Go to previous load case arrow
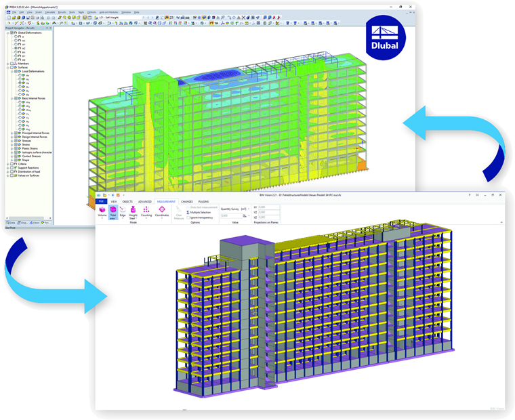The width and height of the screenshot is (515, 420). pos(148,18)
